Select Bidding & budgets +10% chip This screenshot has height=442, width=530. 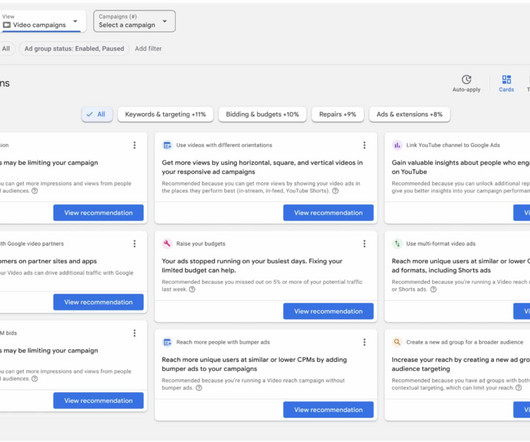pos(262,114)
